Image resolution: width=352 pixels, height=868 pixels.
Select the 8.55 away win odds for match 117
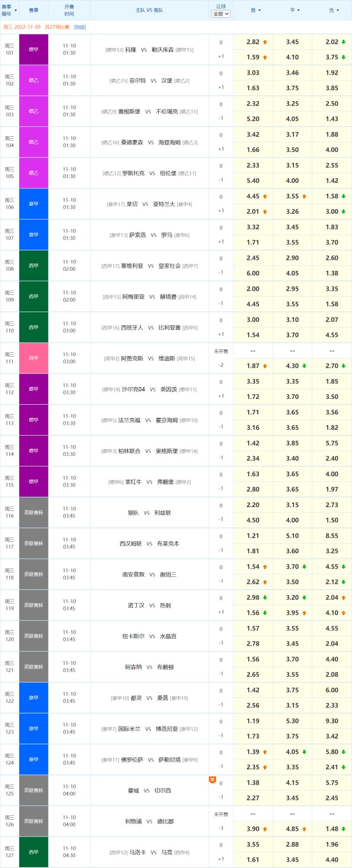click(x=332, y=536)
